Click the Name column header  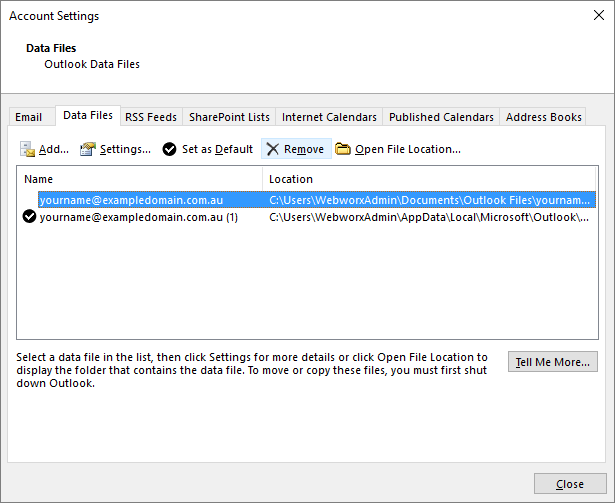point(140,179)
